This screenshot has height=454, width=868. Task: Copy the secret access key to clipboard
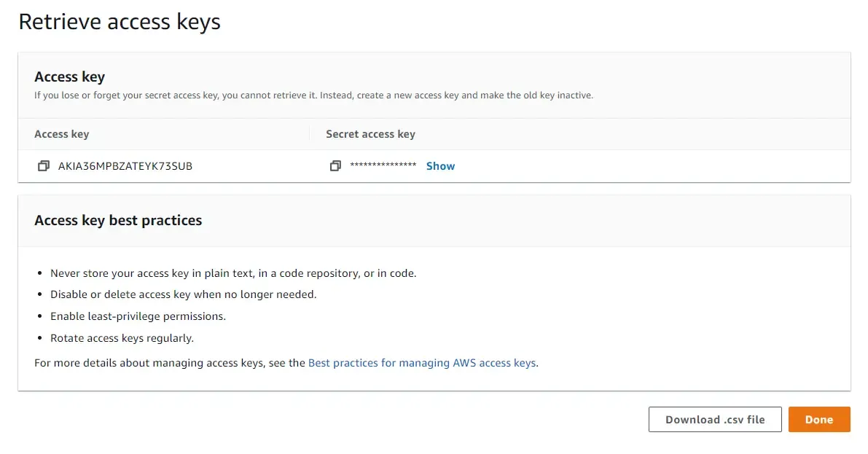(335, 165)
